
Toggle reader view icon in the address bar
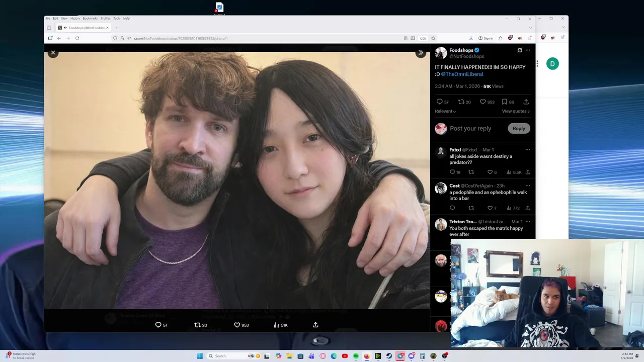click(406, 38)
